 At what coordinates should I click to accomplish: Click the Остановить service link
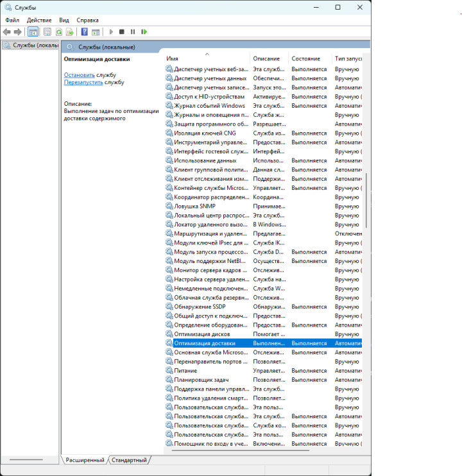pos(79,75)
